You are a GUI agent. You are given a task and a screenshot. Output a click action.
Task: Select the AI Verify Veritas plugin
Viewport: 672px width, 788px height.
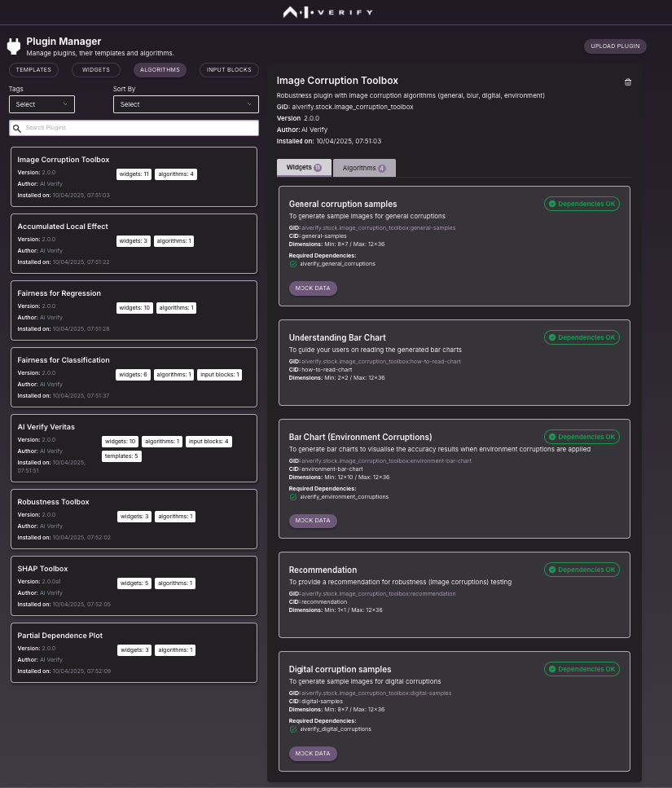134,448
